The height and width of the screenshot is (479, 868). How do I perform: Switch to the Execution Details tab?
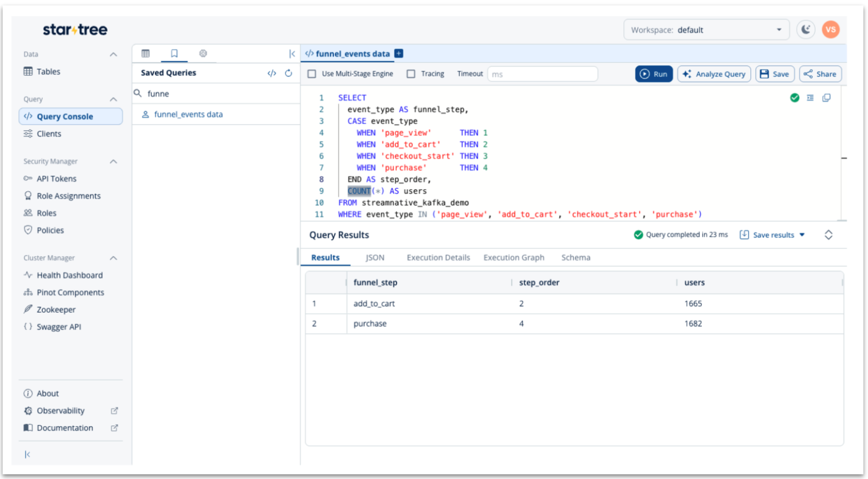pyautogui.click(x=438, y=257)
